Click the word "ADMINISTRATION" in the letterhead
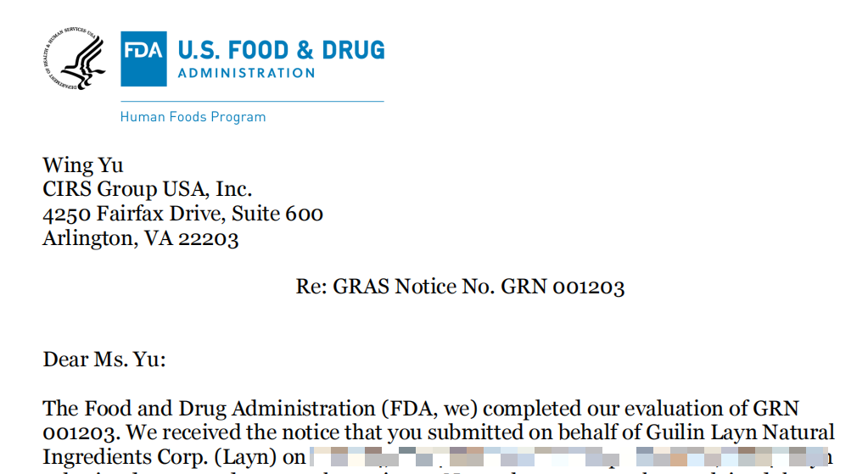Image resolution: width=868 pixels, height=474 pixels. [246, 74]
